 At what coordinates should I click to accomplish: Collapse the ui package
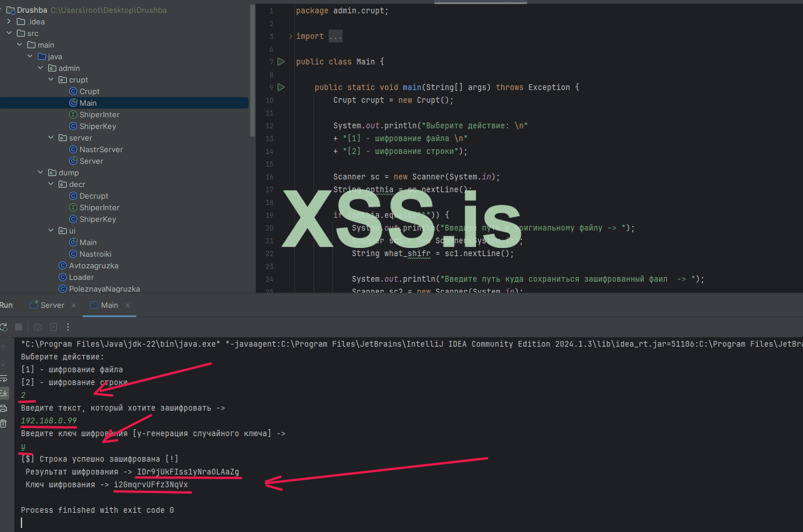pyautogui.click(x=51, y=231)
